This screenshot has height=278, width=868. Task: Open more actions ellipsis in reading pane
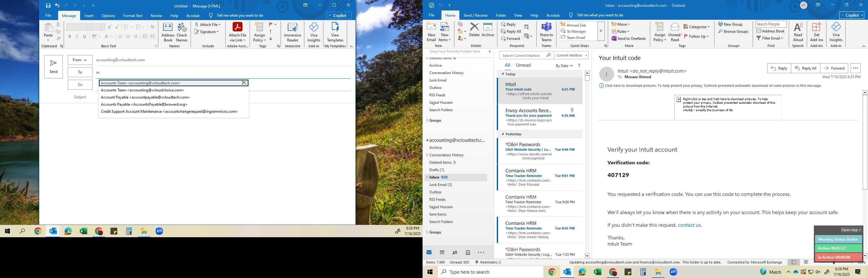[x=855, y=68]
